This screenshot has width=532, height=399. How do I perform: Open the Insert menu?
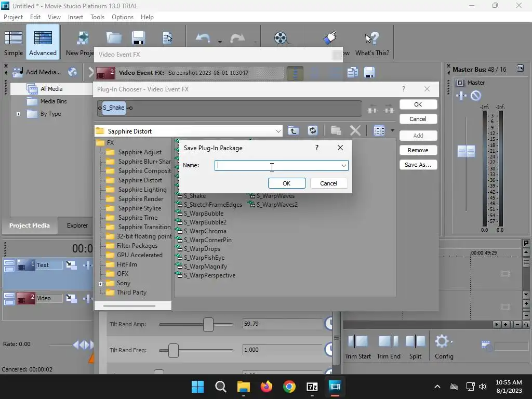pos(75,17)
